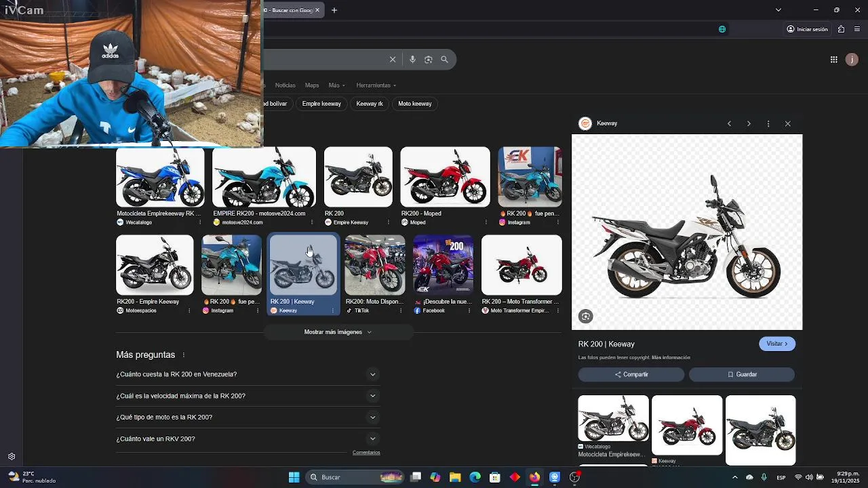
Task: Clear the Google search box text
Action: (393, 60)
